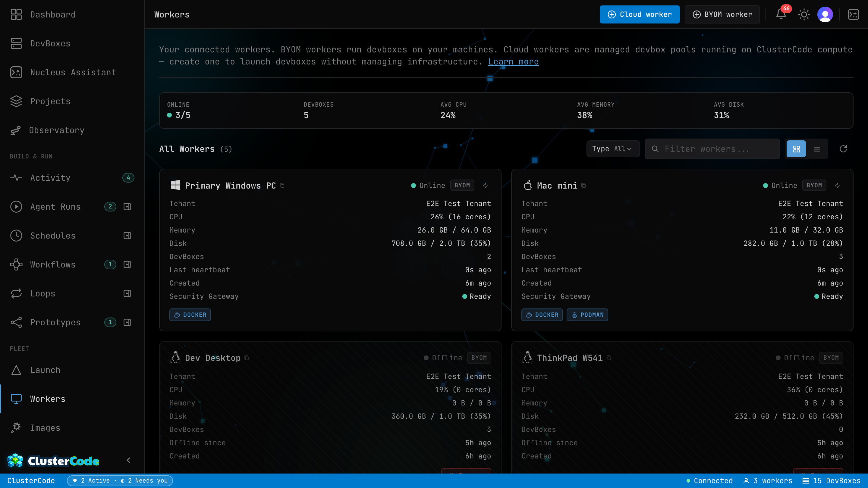Click DOCKER tag on Mac mini
The width and height of the screenshot is (868, 488).
tap(542, 315)
